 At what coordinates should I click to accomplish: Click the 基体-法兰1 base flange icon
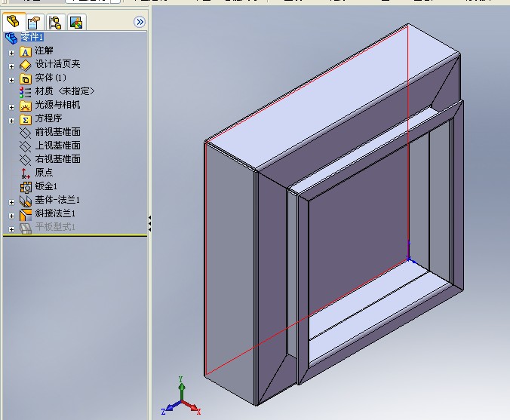click(x=26, y=201)
